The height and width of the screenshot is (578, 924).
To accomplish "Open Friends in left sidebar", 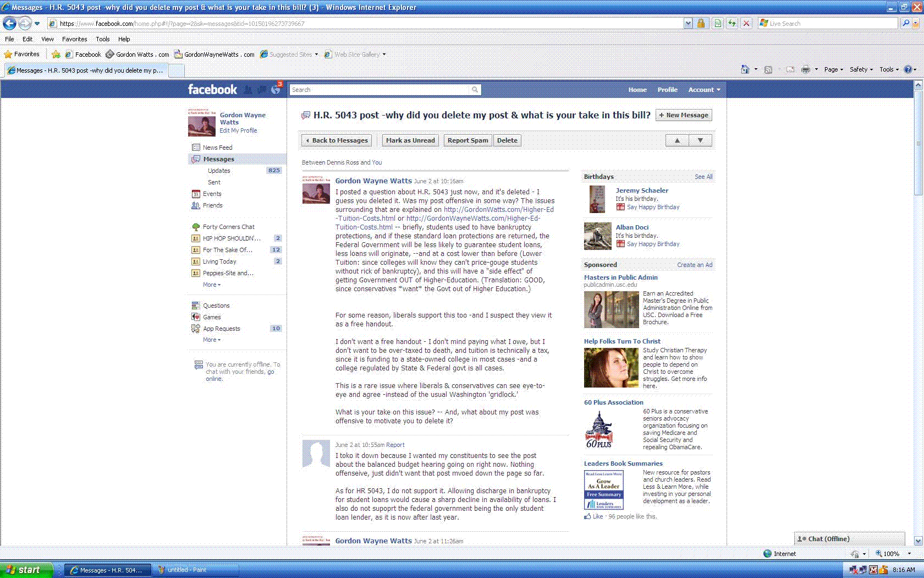I will 212,205.
